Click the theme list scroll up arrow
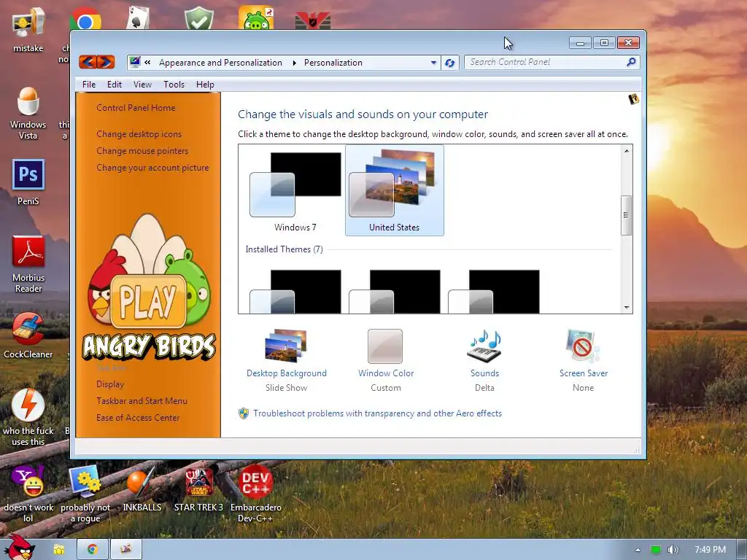 tap(627, 151)
